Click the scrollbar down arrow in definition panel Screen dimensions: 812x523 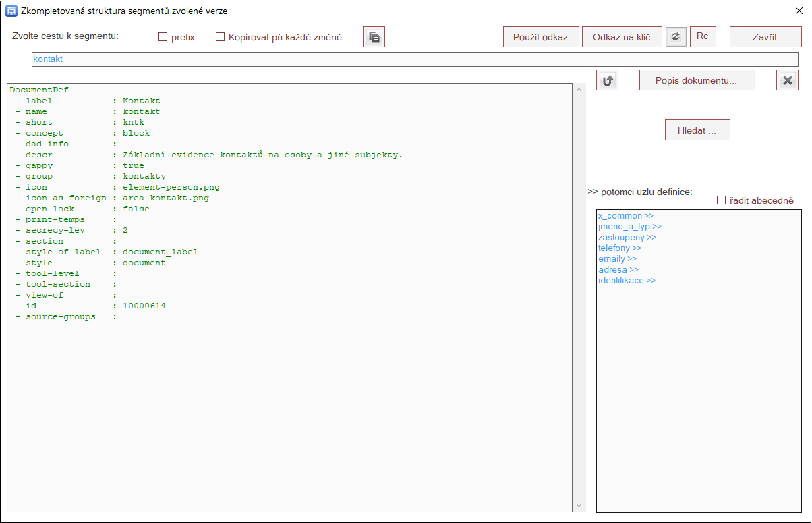[x=579, y=505]
